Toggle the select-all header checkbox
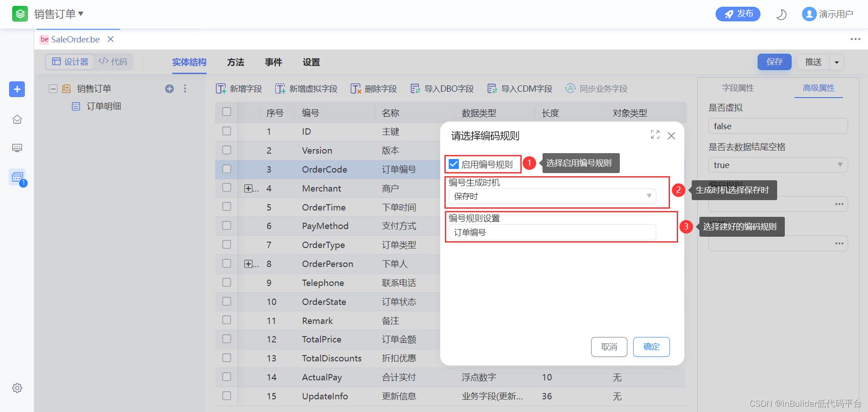 coord(227,112)
